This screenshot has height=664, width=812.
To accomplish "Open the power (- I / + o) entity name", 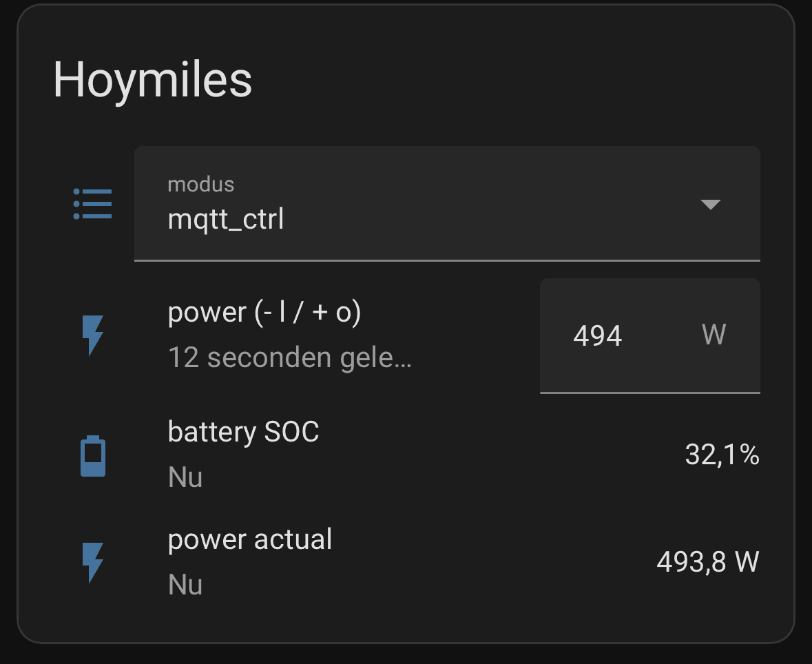I will tap(264, 313).
